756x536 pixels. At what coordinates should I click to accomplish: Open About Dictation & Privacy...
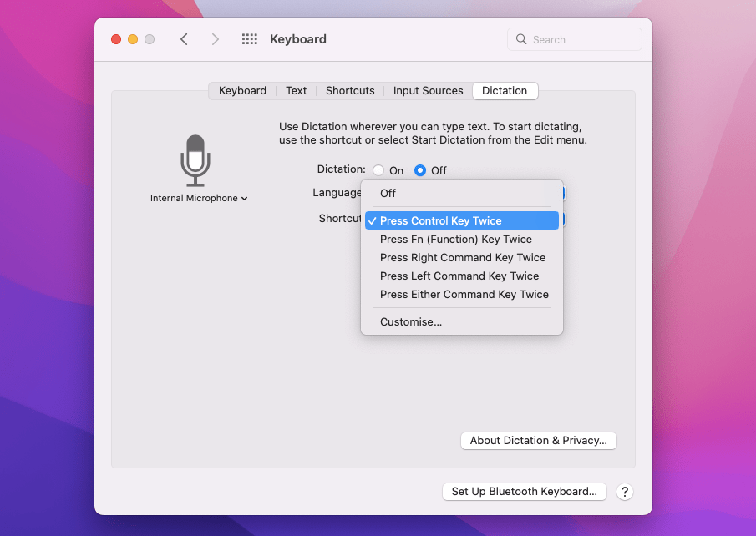(539, 441)
